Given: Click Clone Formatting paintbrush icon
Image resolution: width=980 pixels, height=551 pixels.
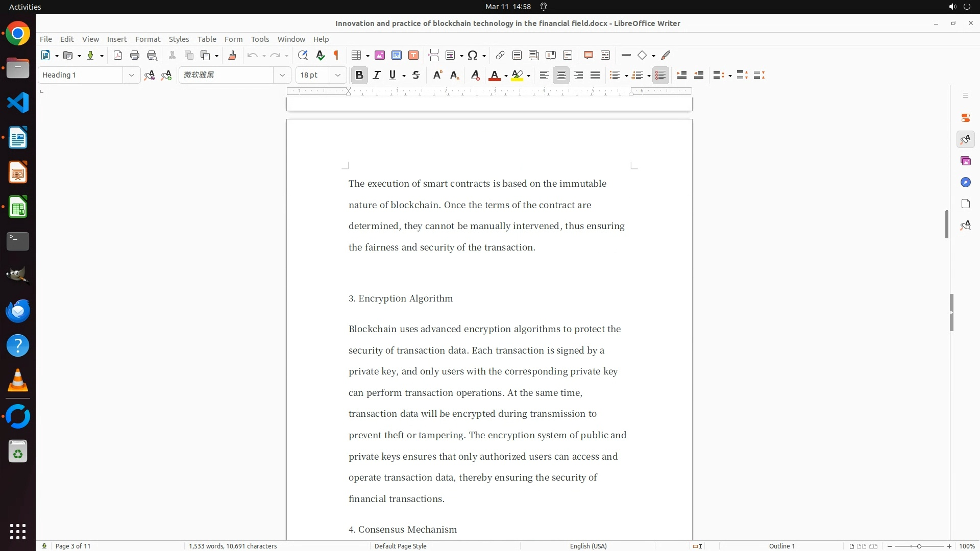Looking at the screenshot, I should pyautogui.click(x=232, y=55).
